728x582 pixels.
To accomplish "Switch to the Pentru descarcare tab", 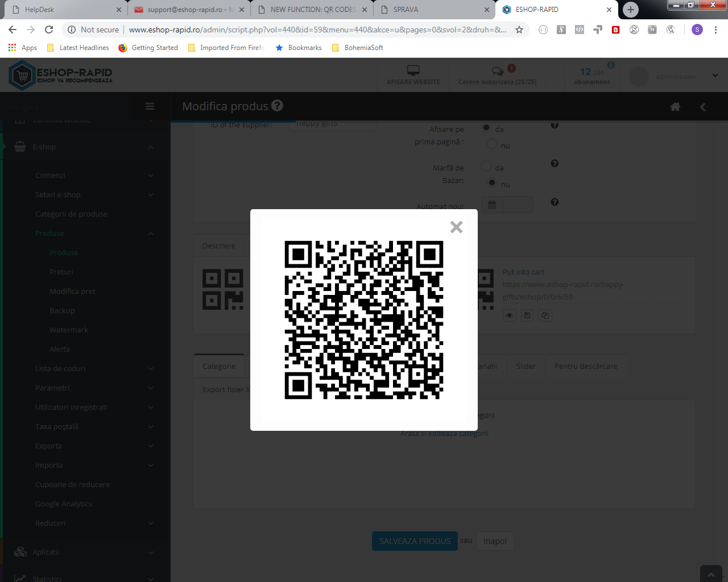I will (x=586, y=367).
